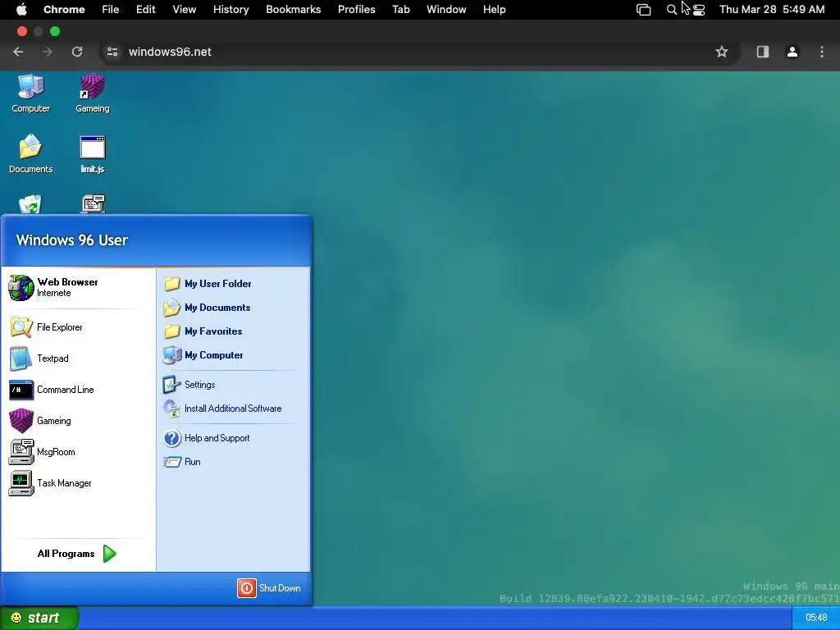
Task: Click the screen mirroring menu bar icon
Action: point(643,10)
